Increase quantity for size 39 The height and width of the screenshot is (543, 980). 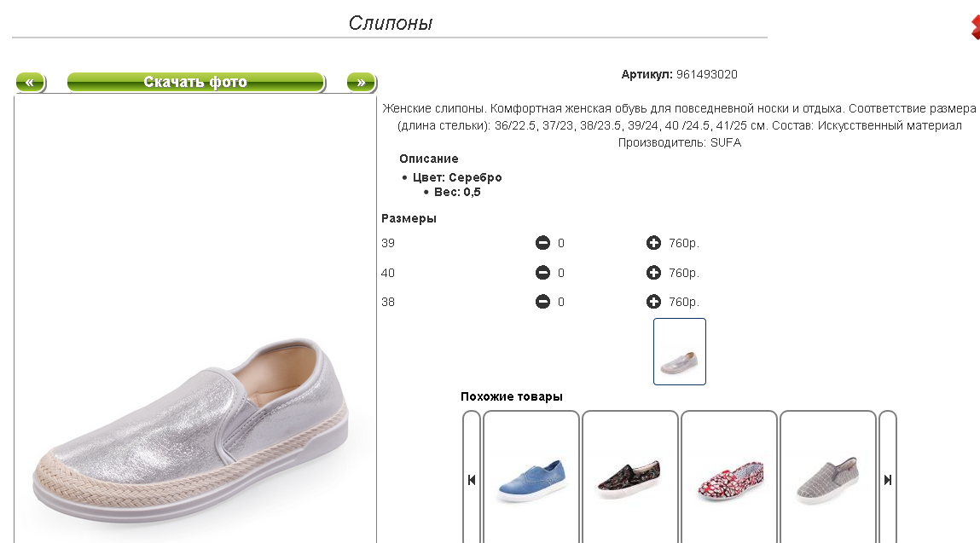653,244
